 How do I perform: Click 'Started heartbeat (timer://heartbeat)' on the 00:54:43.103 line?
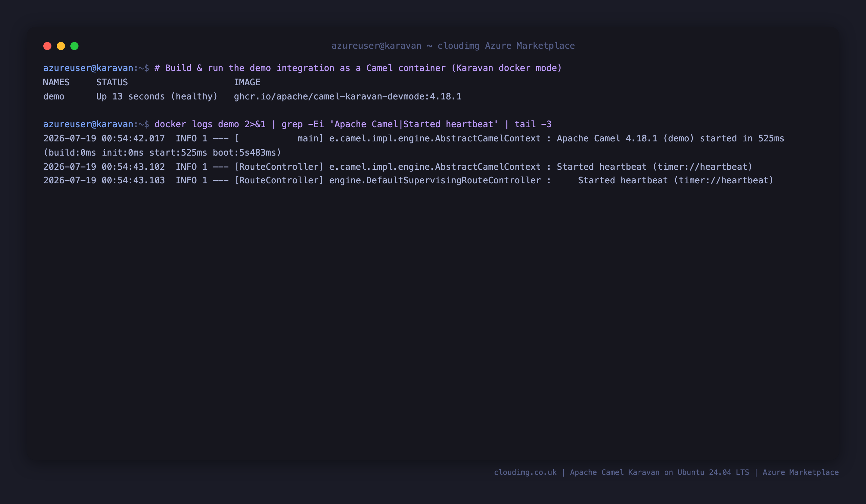coord(676,180)
